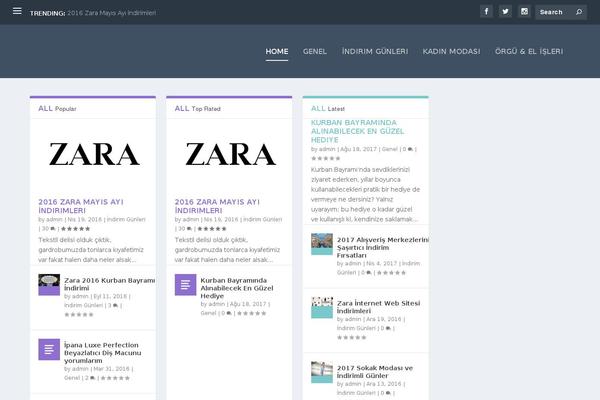Click comment icon on 2017 Alışveriş Merkezlerini post

click(368, 273)
